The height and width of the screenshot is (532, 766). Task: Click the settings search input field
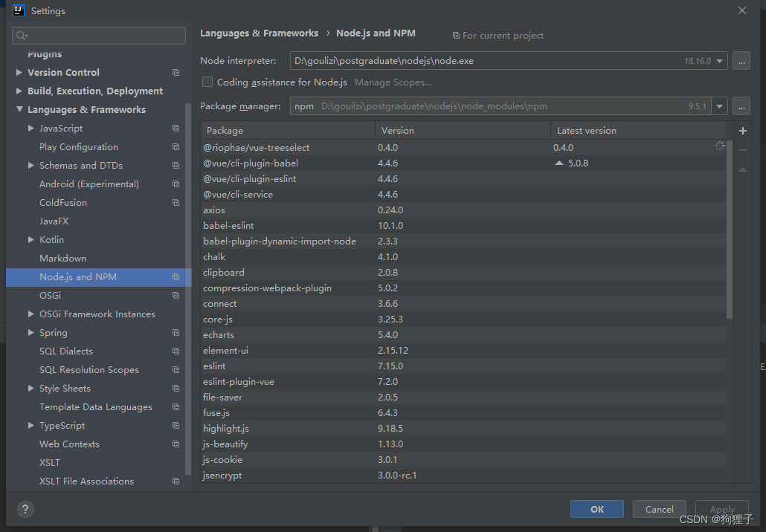[x=99, y=36]
